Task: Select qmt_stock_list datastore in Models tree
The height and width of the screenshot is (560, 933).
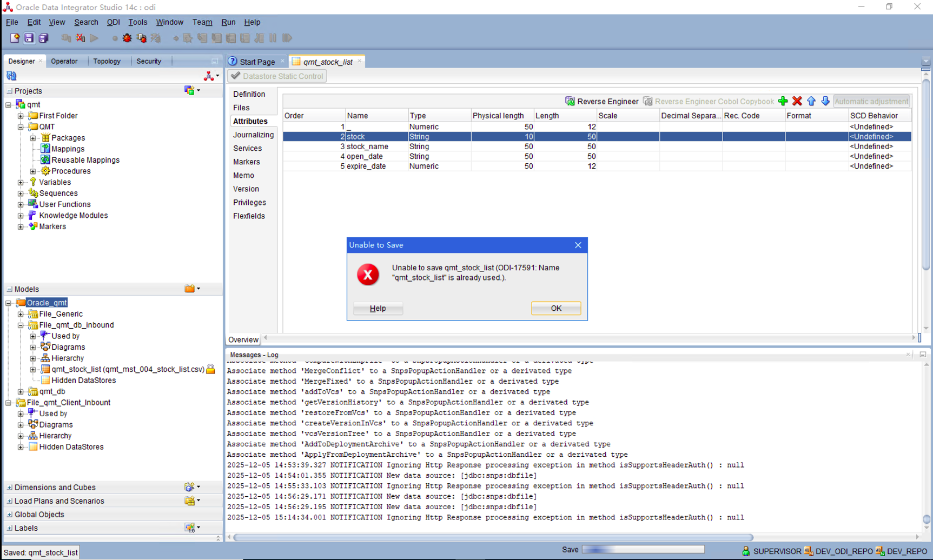Action: (x=128, y=369)
